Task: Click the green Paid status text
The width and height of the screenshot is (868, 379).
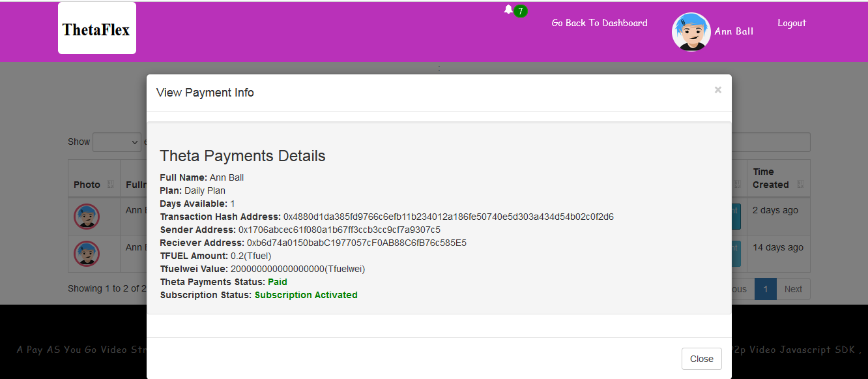Action: click(x=278, y=282)
